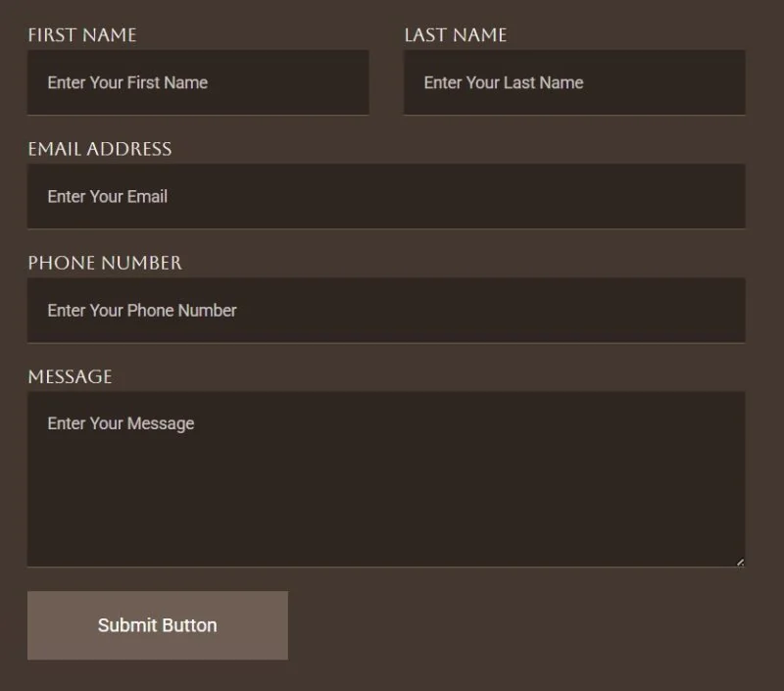Viewport: 784px width, 691px height.
Task: Click the 'Submit Button' text label
Action: tap(158, 625)
